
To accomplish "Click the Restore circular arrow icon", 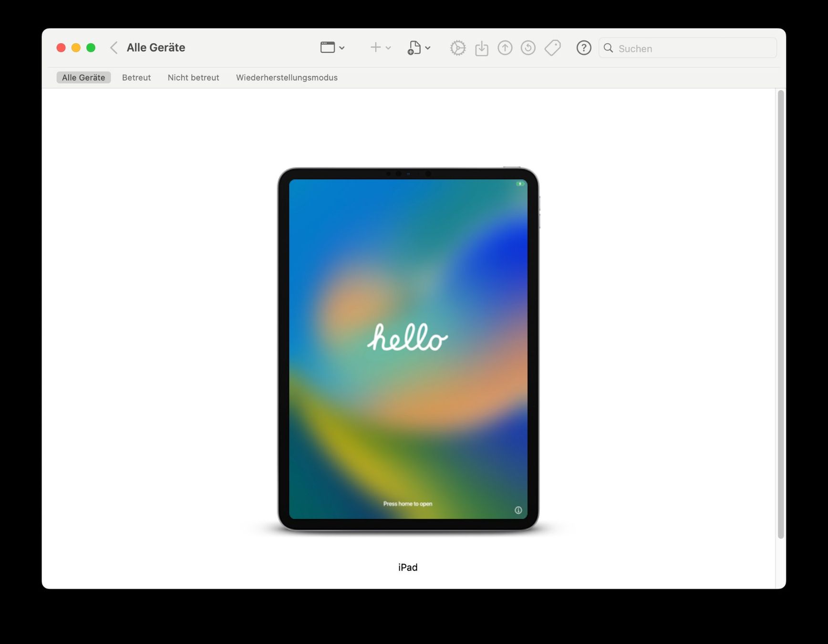I will coord(528,48).
